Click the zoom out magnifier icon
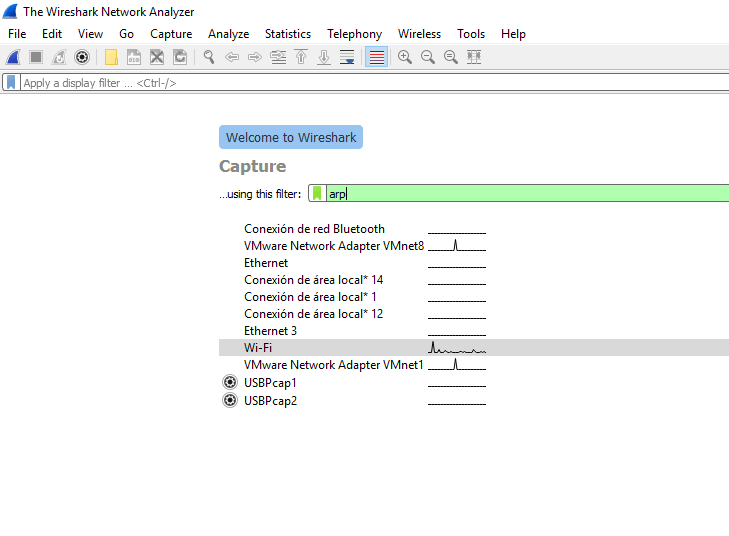Screen dimensions: 729x536 pyautogui.click(x=428, y=57)
